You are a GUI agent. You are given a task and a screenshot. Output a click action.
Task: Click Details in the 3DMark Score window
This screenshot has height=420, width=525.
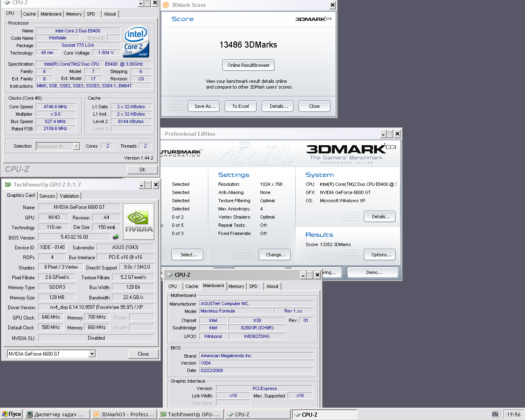point(278,106)
